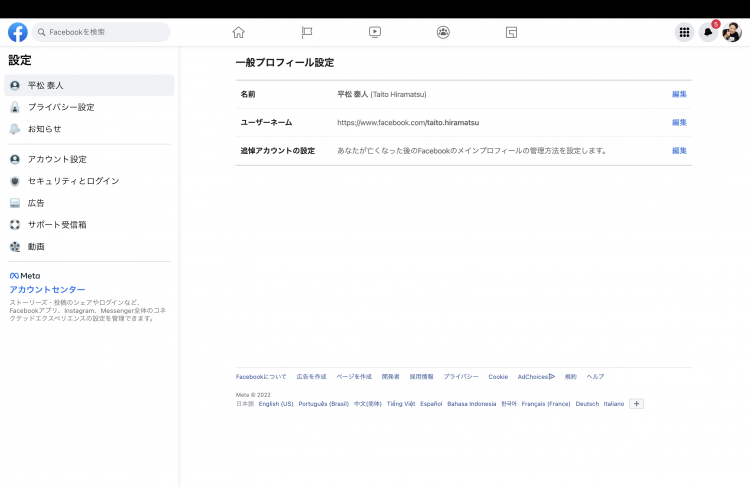This screenshot has height=487, width=750.
Task: Select 平松 泰人 in settings sidebar
Action: pyautogui.click(x=89, y=85)
